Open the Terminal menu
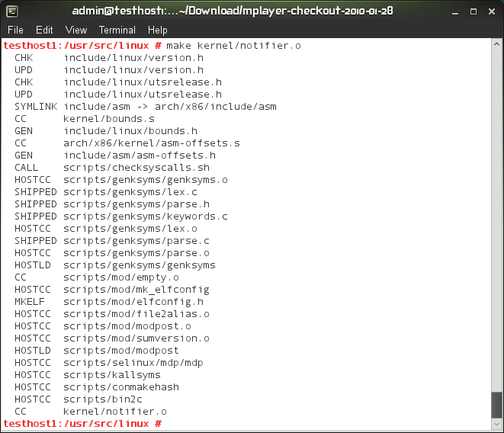The width and height of the screenshot is (504, 433). click(117, 30)
